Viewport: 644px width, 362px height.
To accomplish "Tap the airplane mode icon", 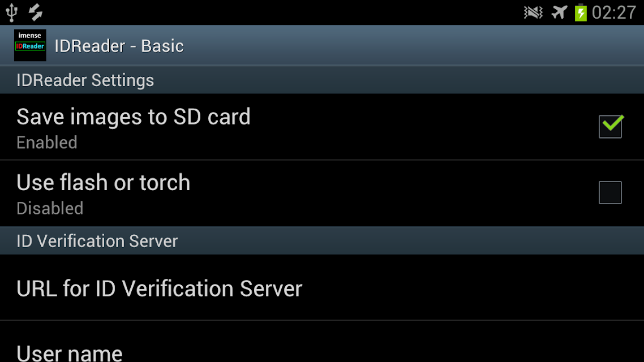I will [559, 12].
